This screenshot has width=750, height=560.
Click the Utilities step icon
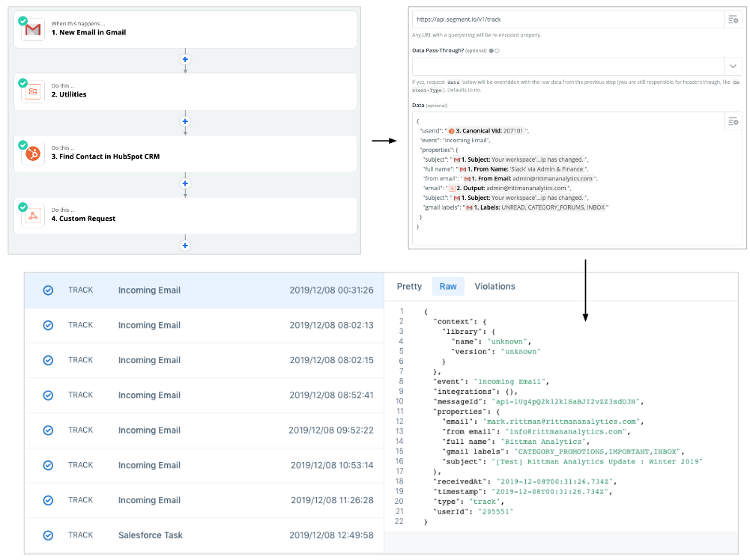[x=33, y=92]
